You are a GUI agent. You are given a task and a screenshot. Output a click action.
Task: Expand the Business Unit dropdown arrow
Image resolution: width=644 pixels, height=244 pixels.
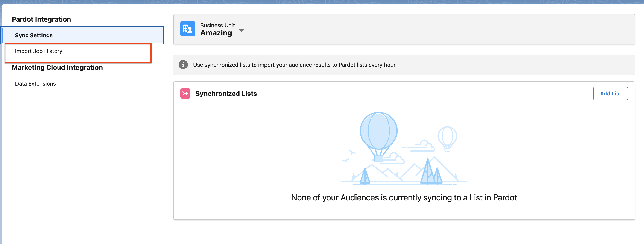[x=241, y=30]
